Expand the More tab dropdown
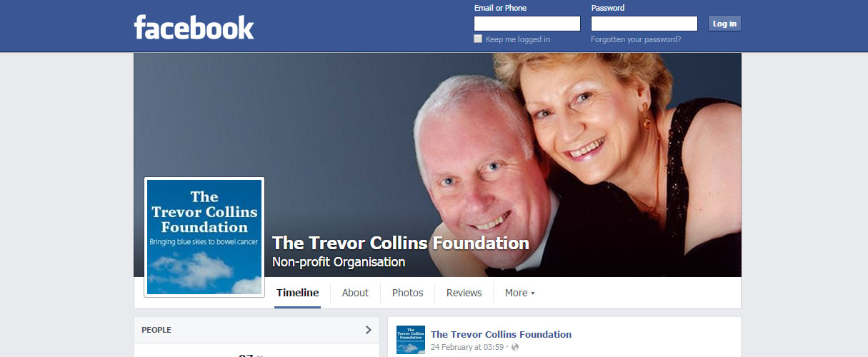Viewport: 868px width, 357px height. click(519, 293)
